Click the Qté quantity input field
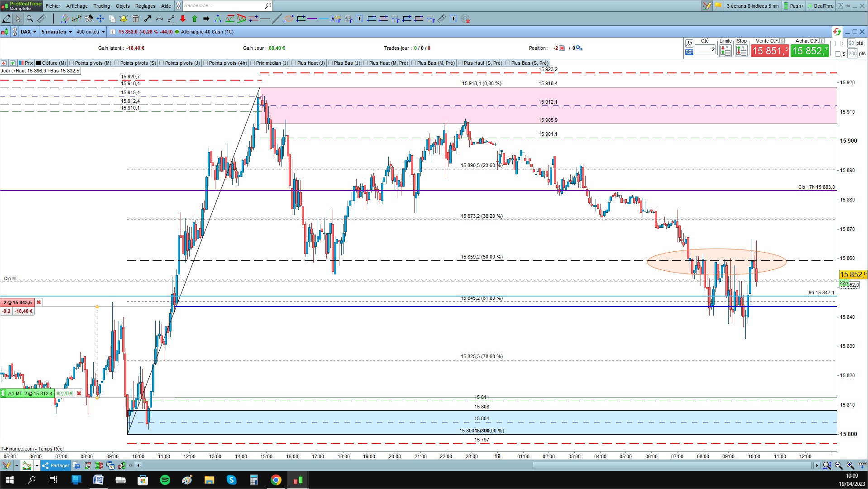 pos(705,50)
